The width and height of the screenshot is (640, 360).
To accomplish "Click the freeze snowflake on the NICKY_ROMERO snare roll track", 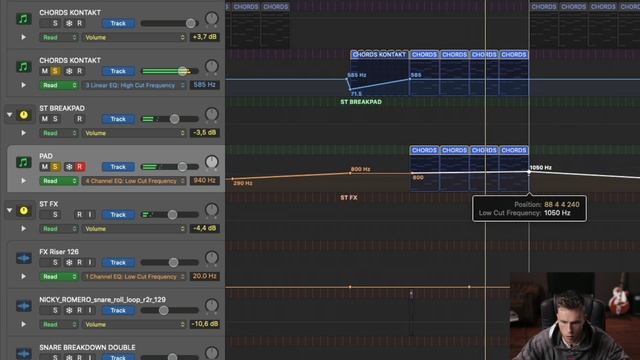I will coord(69,310).
